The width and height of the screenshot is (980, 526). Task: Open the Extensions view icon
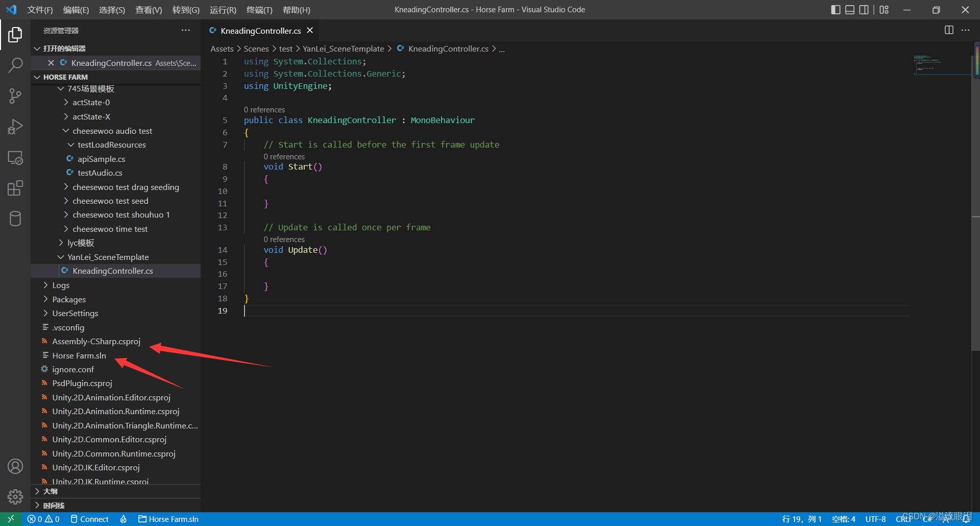click(15, 188)
